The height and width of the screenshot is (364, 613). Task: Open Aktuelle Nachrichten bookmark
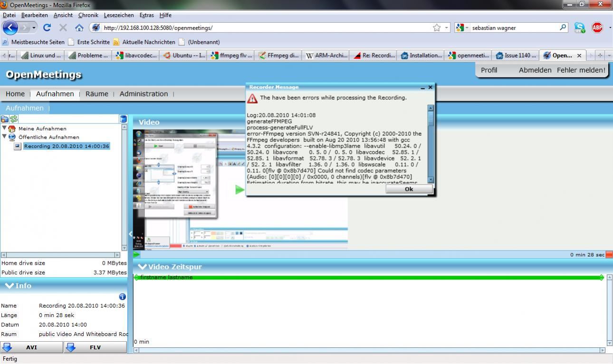click(144, 42)
